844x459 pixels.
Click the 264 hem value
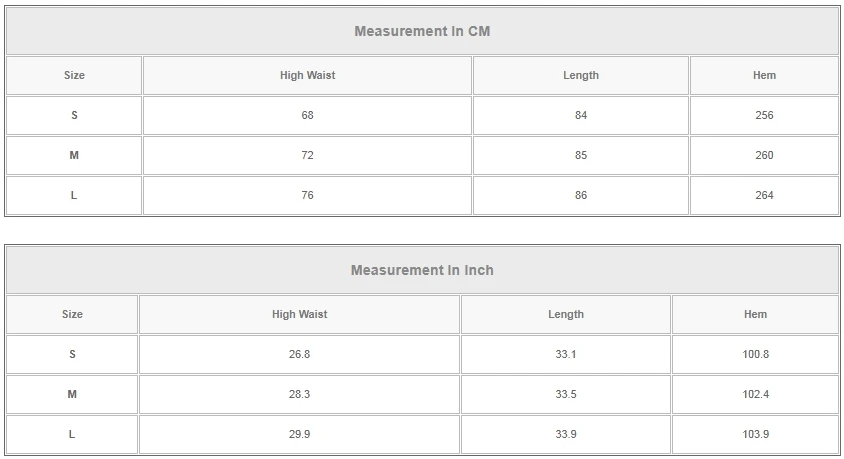(764, 195)
